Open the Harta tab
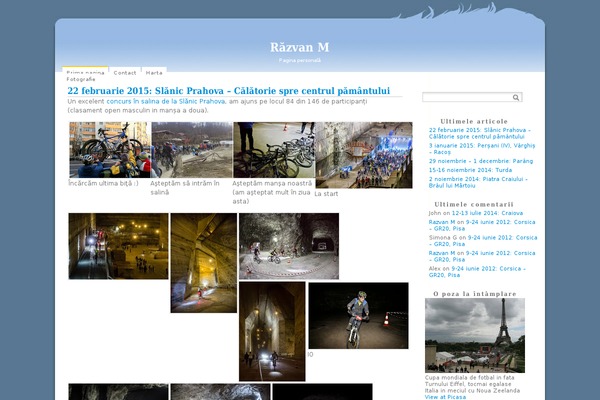The width and height of the screenshot is (600, 400). 154,72
